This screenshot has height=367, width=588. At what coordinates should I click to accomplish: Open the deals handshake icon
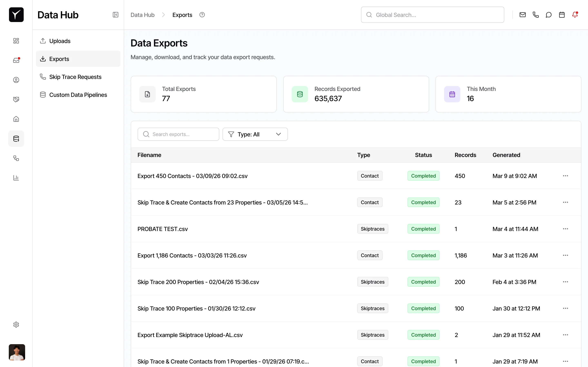[x=16, y=99]
